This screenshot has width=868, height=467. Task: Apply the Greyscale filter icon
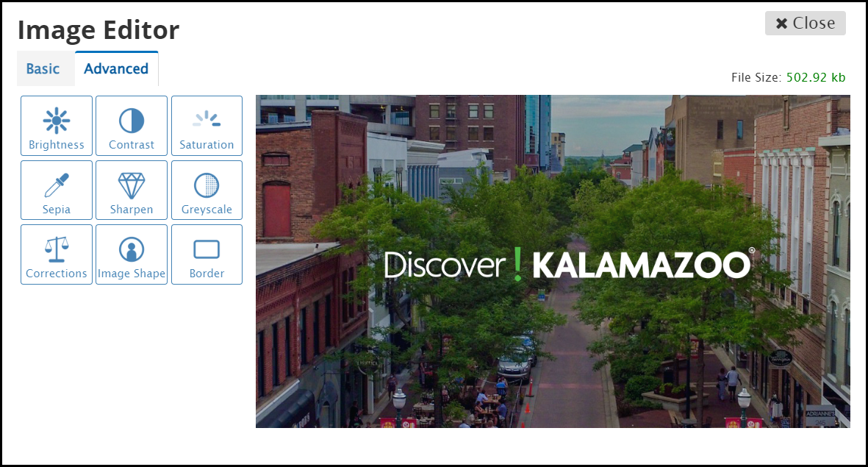point(207,185)
